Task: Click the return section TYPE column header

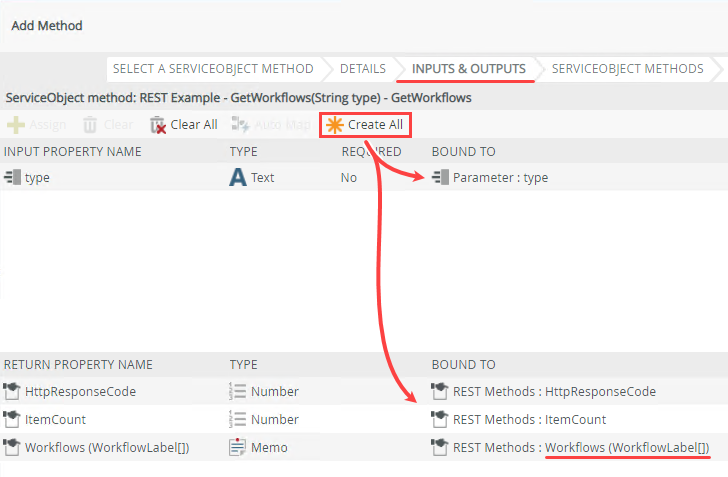Action: pos(243,365)
